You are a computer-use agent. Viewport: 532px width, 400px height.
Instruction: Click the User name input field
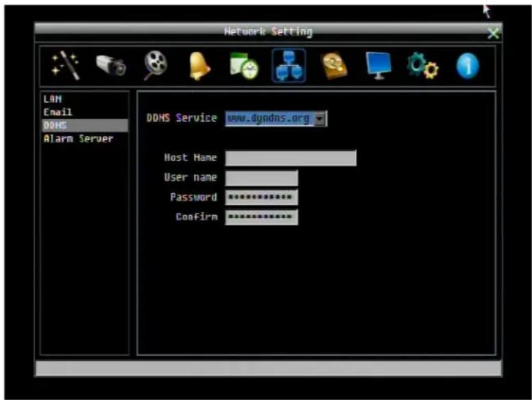pyautogui.click(x=262, y=177)
